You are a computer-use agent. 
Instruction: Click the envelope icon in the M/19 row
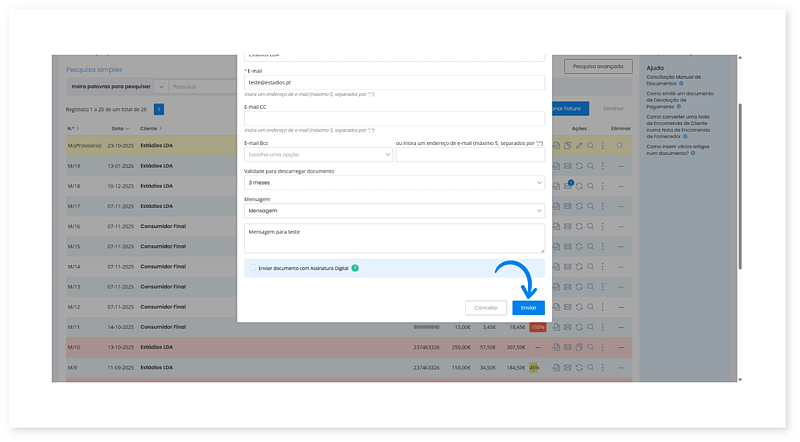pyautogui.click(x=567, y=165)
